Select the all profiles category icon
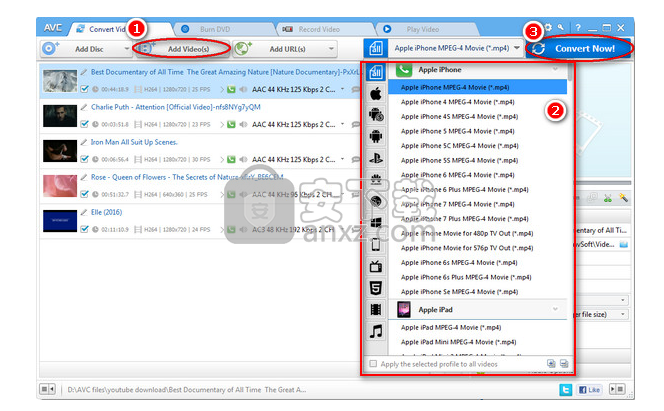This screenshot has height=411, width=664. click(x=376, y=72)
